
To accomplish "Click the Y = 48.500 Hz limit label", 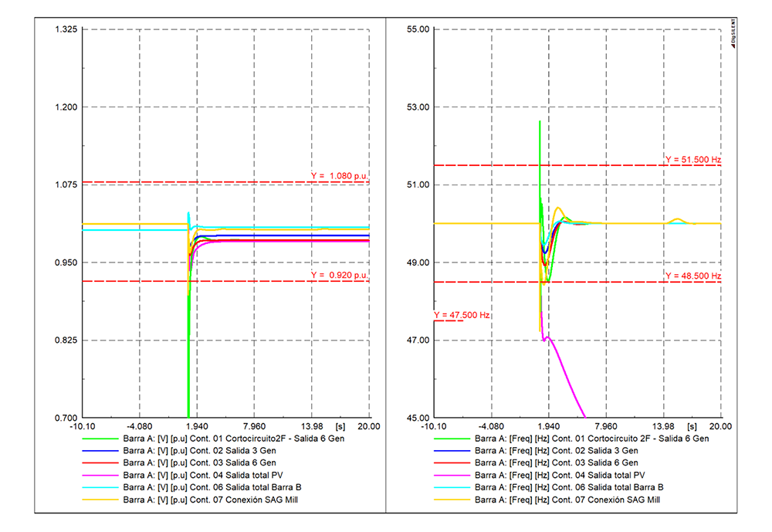I will point(692,276).
